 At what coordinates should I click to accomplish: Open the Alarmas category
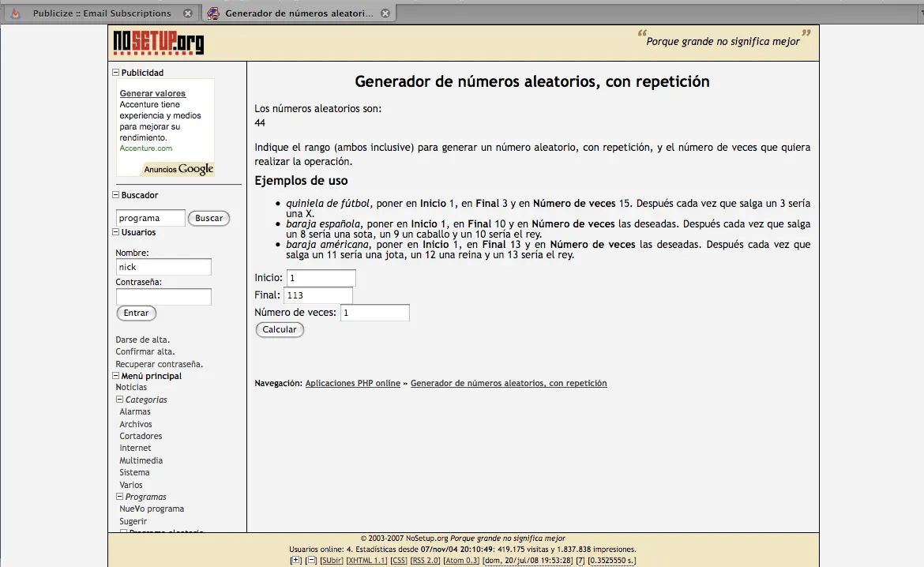coord(135,411)
